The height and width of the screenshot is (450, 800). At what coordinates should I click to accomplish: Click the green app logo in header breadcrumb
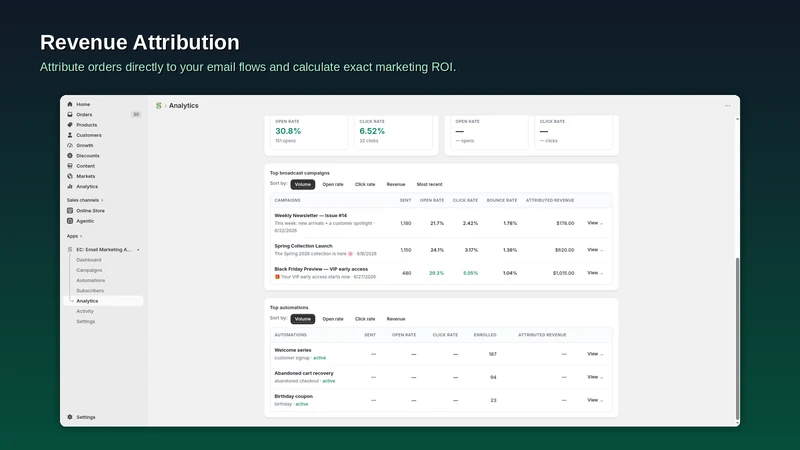(159, 106)
